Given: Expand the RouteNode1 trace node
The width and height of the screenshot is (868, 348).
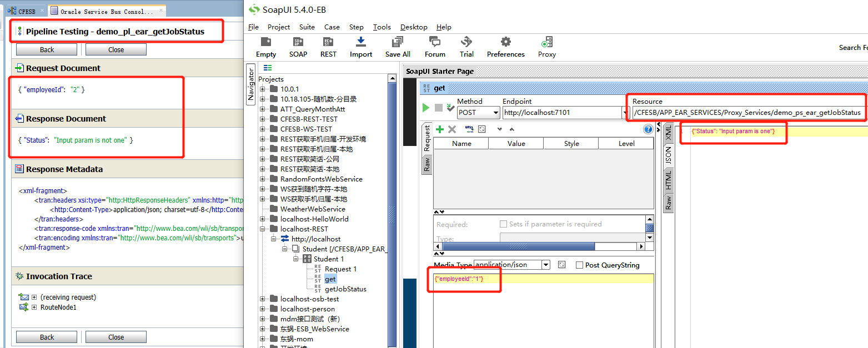Looking at the screenshot, I should [34, 307].
